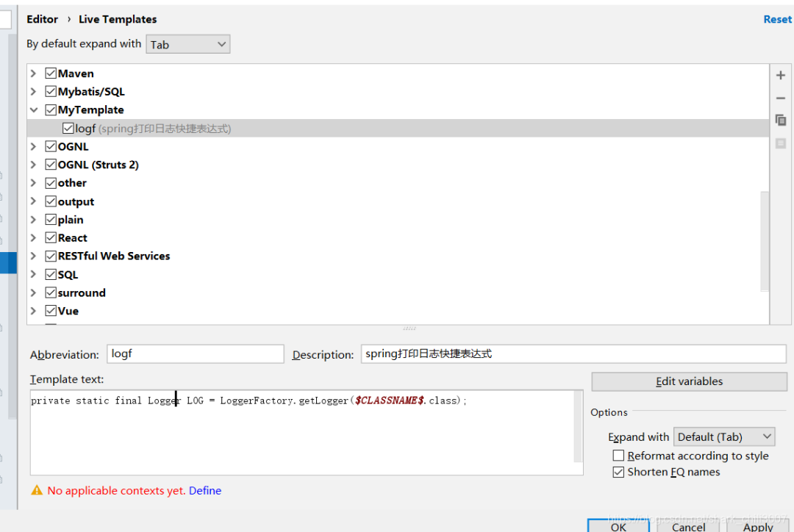
Task: Toggle the Maven group checkbox
Action: coord(51,73)
